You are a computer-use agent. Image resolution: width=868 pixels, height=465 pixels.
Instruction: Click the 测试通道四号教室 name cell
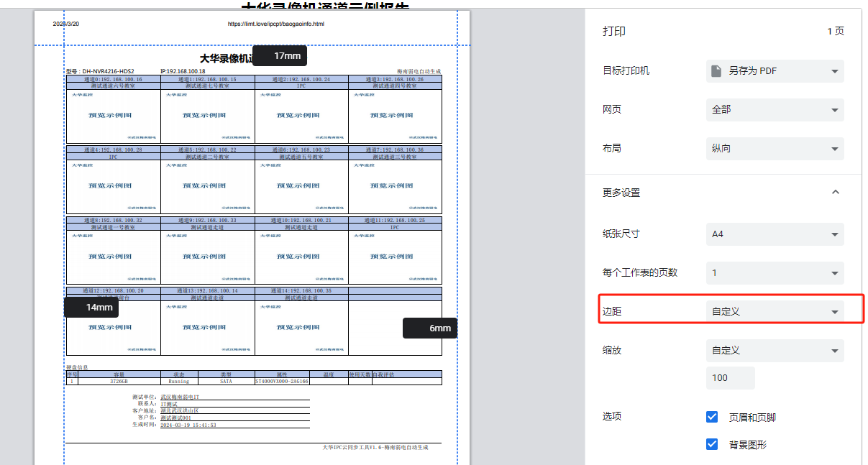coord(395,86)
